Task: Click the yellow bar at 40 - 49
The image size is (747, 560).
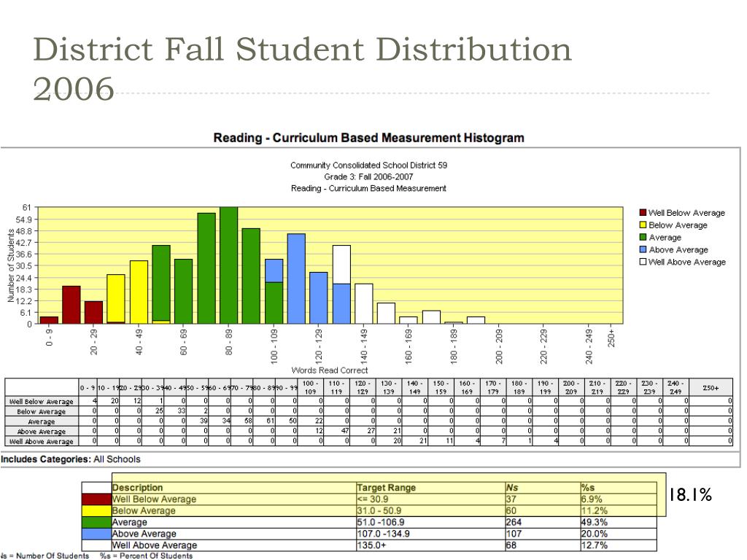Action: coord(139,292)
